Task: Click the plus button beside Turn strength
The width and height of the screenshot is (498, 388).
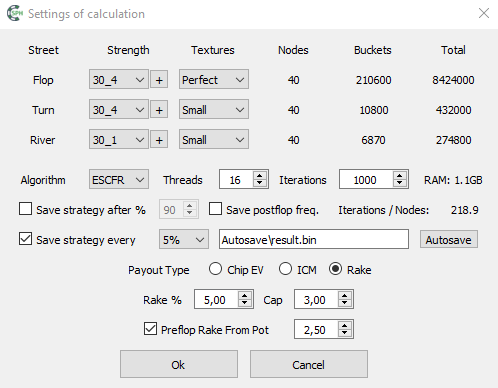Action: [x=159, y=110]
